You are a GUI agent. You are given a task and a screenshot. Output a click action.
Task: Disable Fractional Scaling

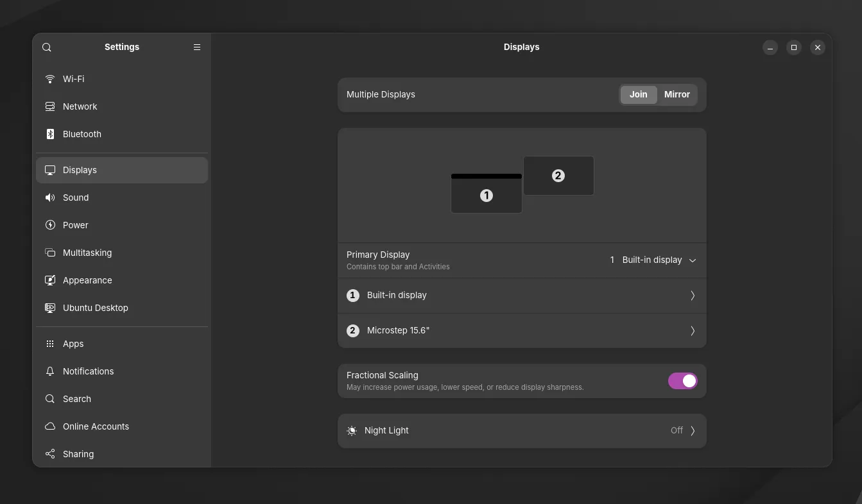682,380
